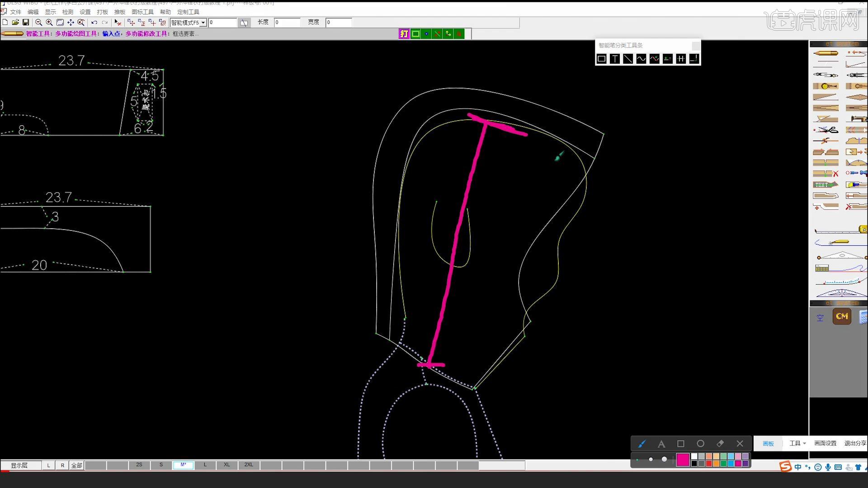Viewport: 868px width, 488px height.
Task: Expand the 工具 dropdown in share bar
Action: [797, 443]
